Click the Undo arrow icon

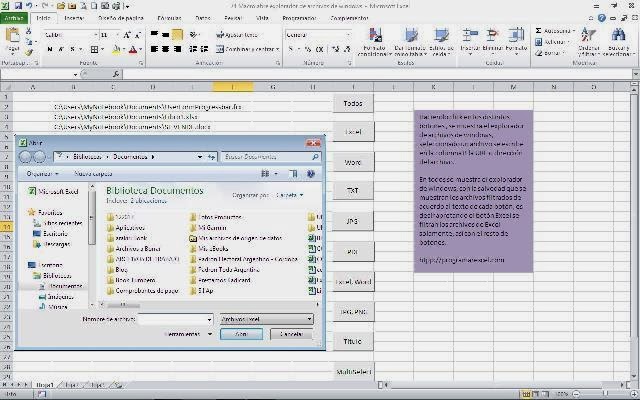[29, 6]
